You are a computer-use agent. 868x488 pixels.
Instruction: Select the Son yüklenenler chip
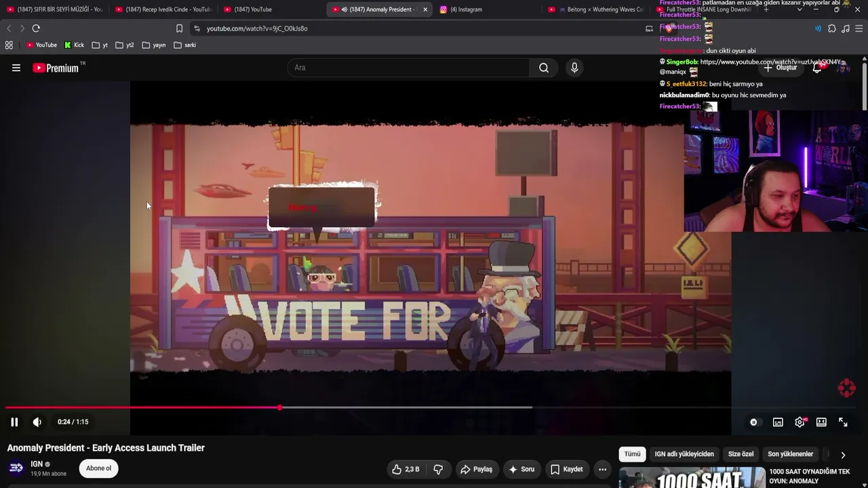coord(790,454)
